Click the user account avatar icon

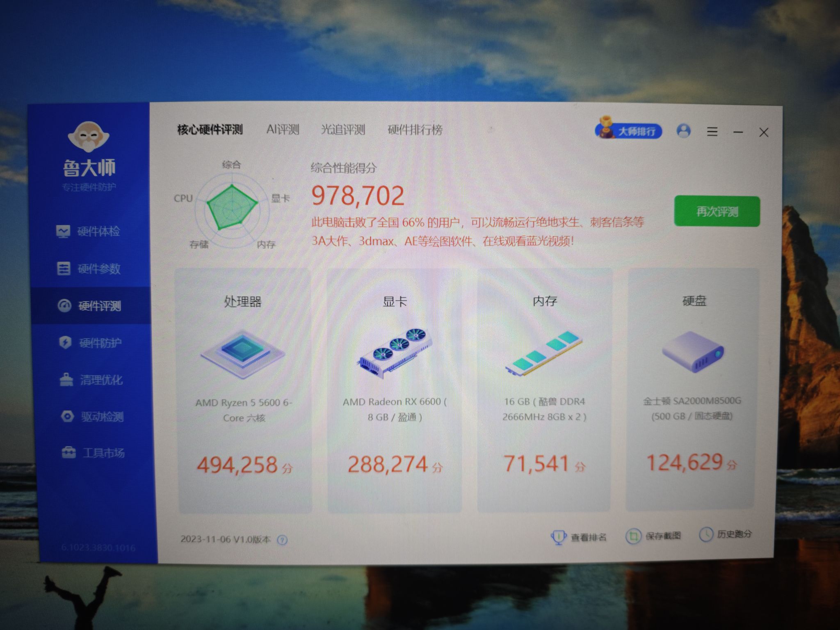(x=683, y=131)
